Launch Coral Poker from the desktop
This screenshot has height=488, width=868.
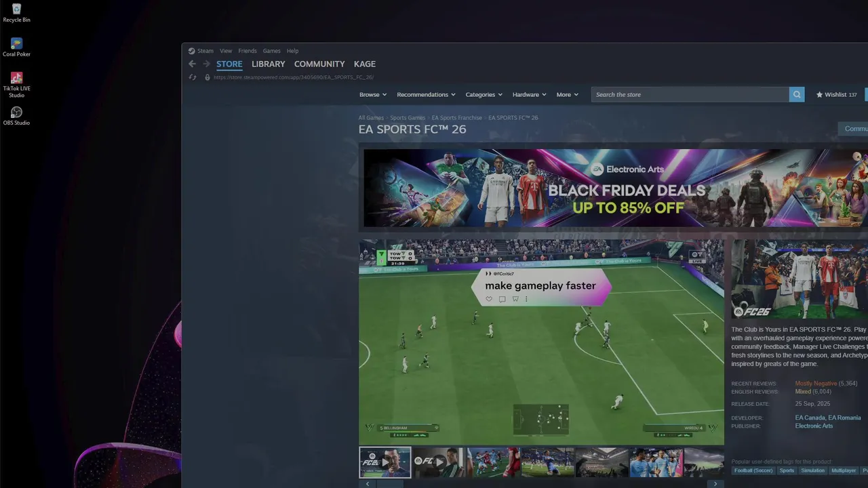pos(16,47)
